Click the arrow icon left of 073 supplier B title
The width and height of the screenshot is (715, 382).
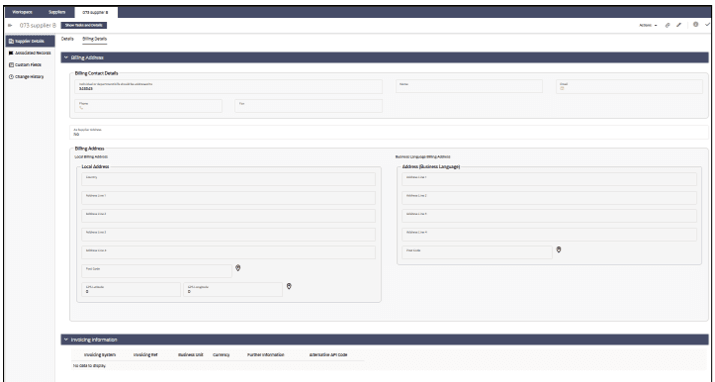click(x=10, y=26)
